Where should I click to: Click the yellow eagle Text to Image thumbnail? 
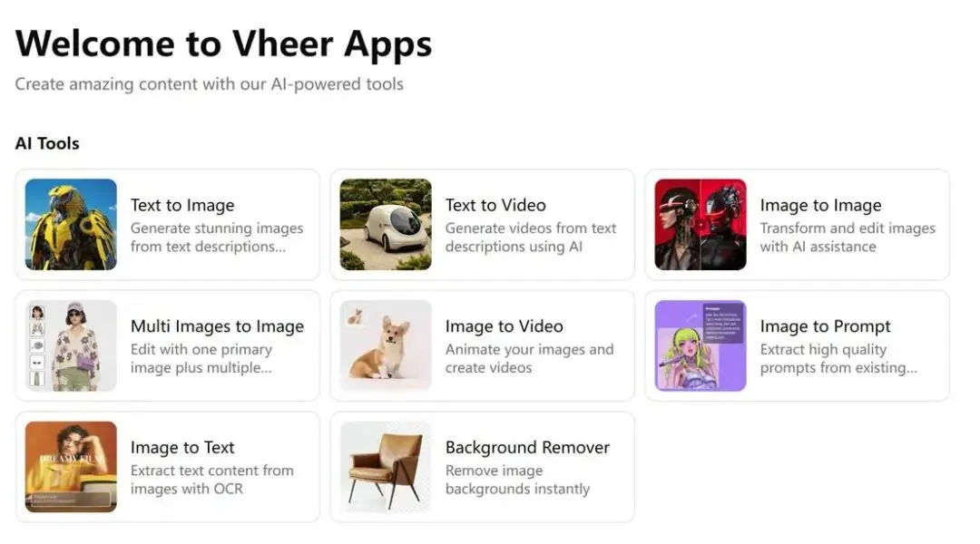(71, 224)
